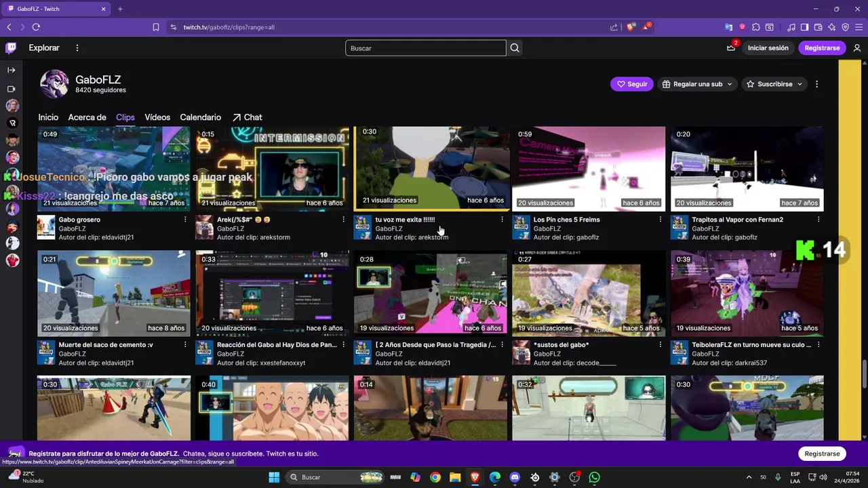Open the browser hamburger menu
Viewport: 868px width, 488px height.
coord(859,27)
